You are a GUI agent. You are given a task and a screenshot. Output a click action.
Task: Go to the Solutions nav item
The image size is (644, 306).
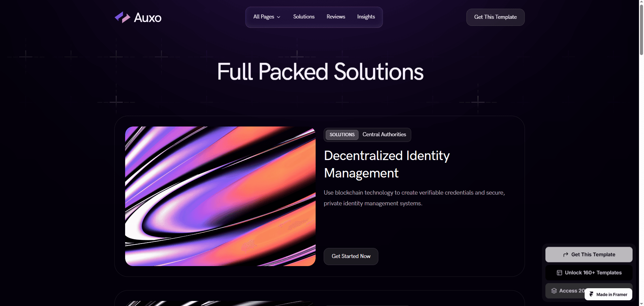pos(304,17)
